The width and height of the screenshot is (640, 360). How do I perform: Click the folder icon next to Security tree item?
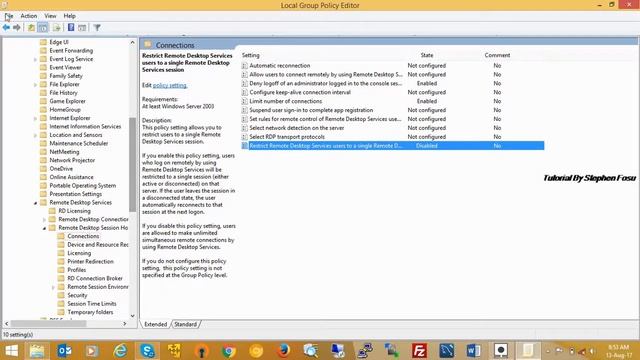pyautogui.click(x=61, y=295)
